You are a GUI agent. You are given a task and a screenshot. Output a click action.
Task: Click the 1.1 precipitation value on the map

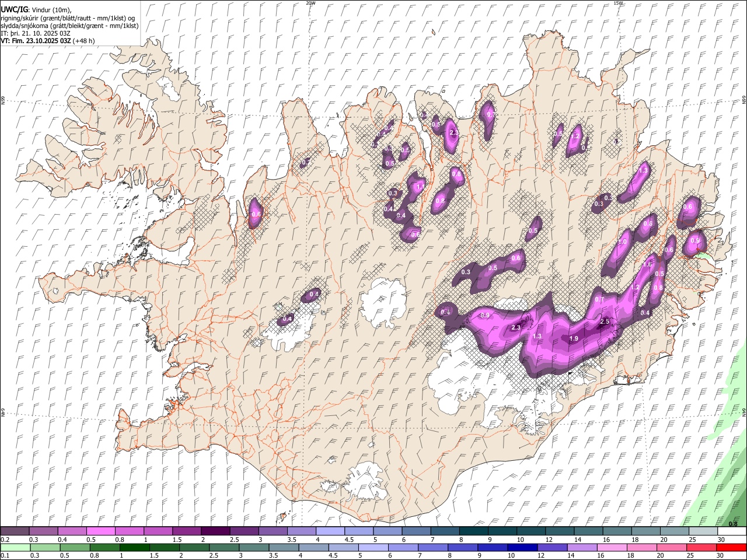(421, 187)
